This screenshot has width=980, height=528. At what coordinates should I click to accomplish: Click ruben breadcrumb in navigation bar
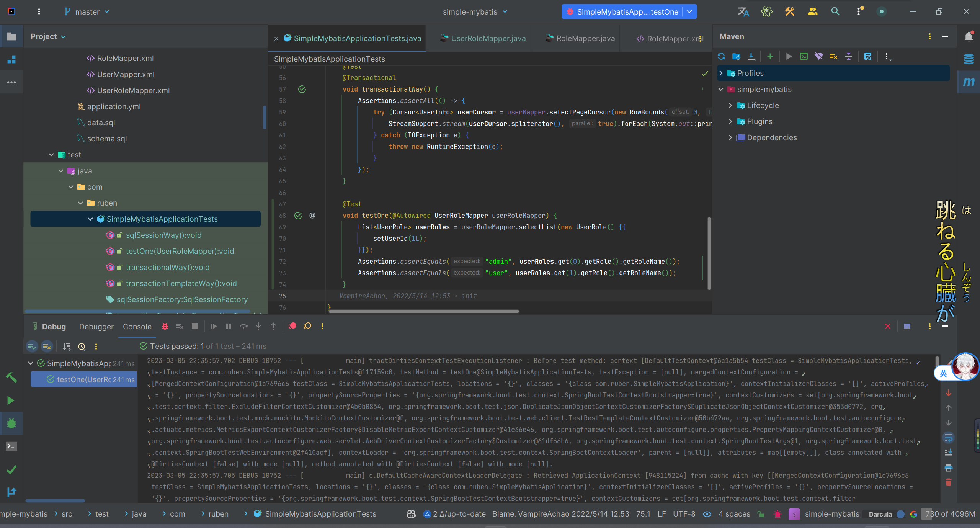click(x=218, y=514)
